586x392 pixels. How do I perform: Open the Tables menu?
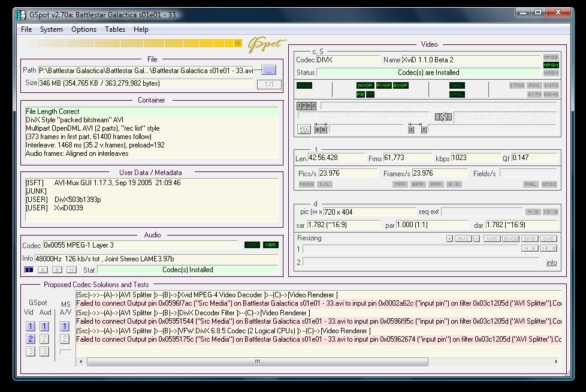click(x=115, y=29)
